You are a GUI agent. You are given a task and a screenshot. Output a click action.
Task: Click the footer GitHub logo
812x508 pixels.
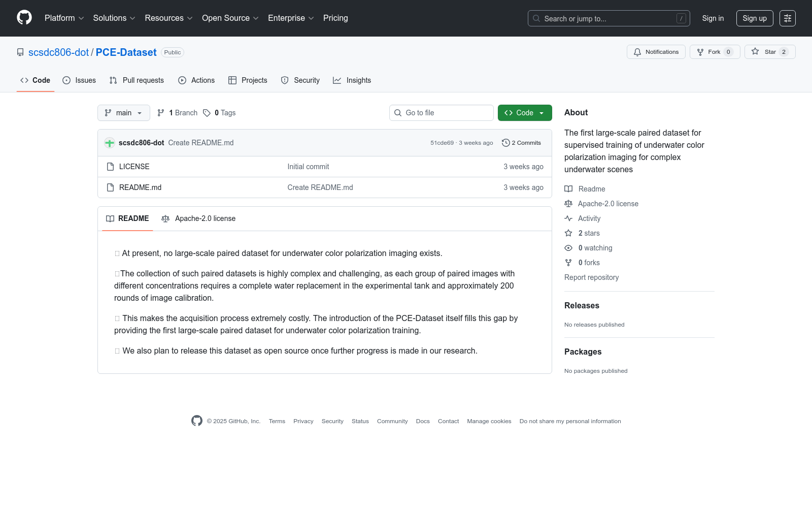click(x=197, y=421)
